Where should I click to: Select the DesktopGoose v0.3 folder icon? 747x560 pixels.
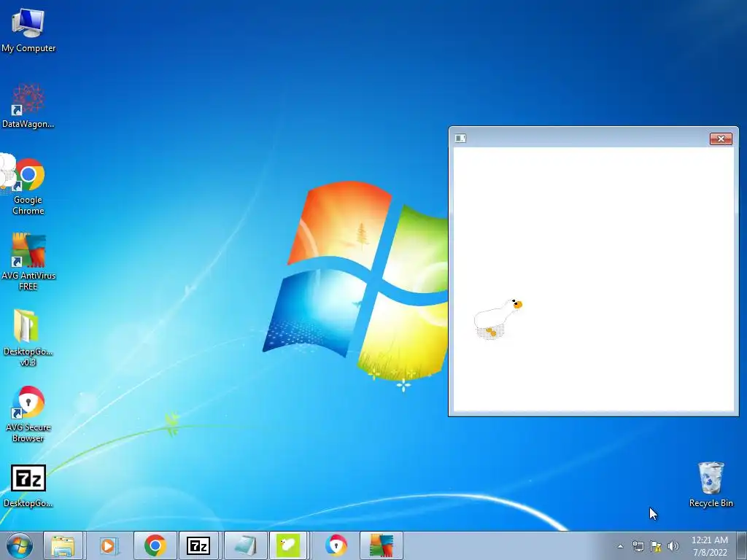click(x=28, y=338)
